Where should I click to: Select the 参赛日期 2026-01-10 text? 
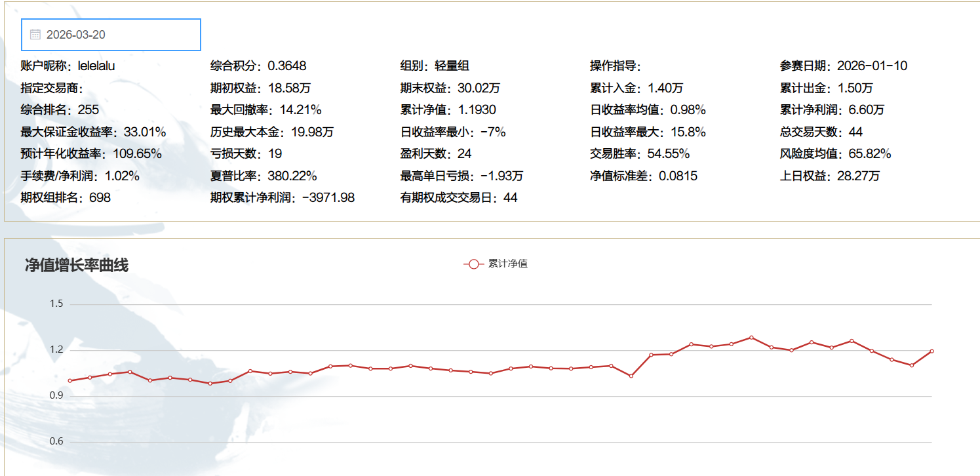[x=844, y=66]
